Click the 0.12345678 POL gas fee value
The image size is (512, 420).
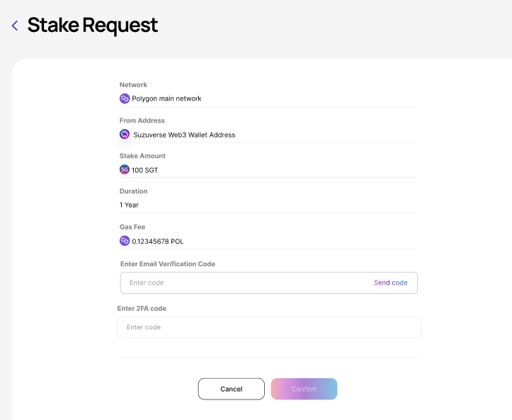point(158,242)
